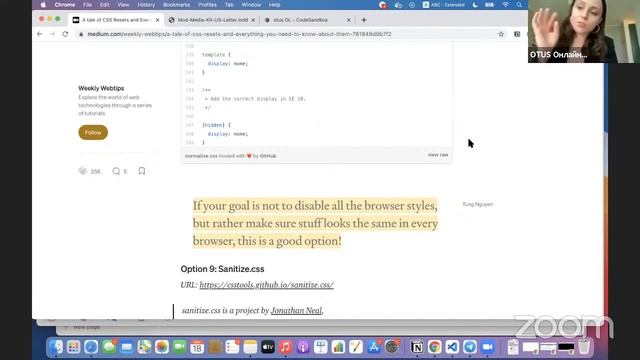The image size is (640, 360).
Task: Open Apple TV from the dock
Action: click(x=268, y=347)
